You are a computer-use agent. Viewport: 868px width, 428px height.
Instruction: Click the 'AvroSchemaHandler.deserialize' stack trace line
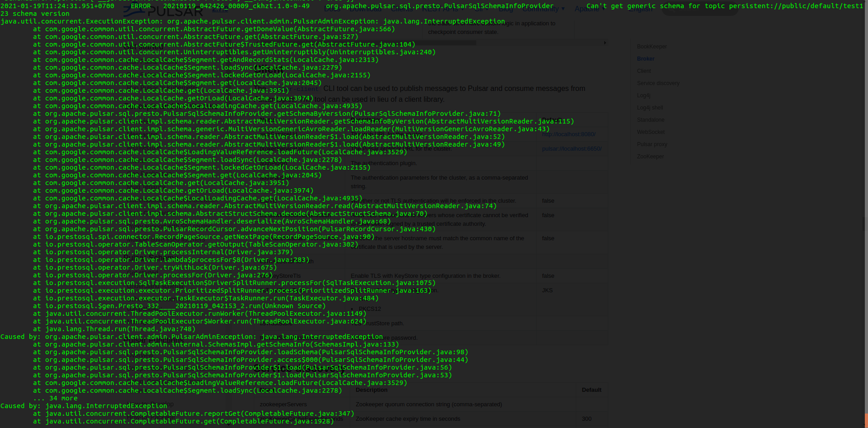[x=212, y=221]
